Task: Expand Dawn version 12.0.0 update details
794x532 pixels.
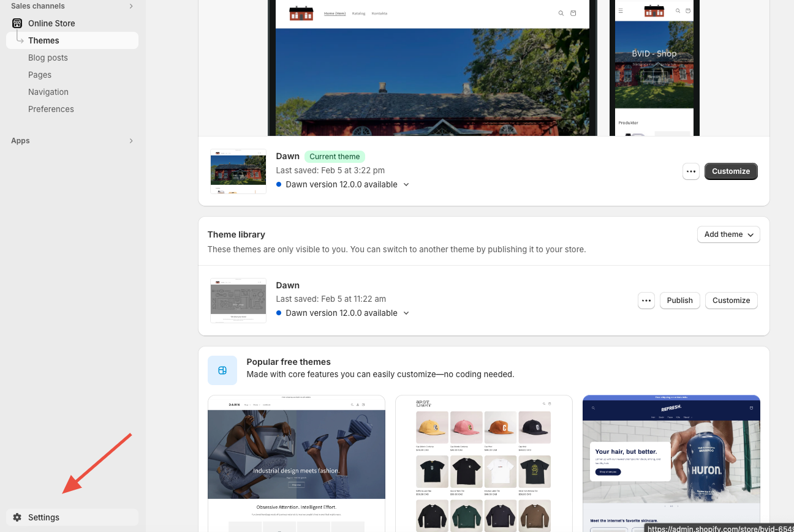Action: (x=406, y=184)
